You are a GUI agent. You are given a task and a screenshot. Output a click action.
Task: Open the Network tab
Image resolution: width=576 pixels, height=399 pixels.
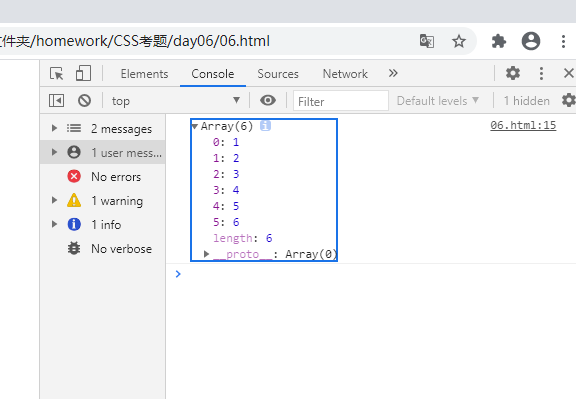tap(345, 74)
